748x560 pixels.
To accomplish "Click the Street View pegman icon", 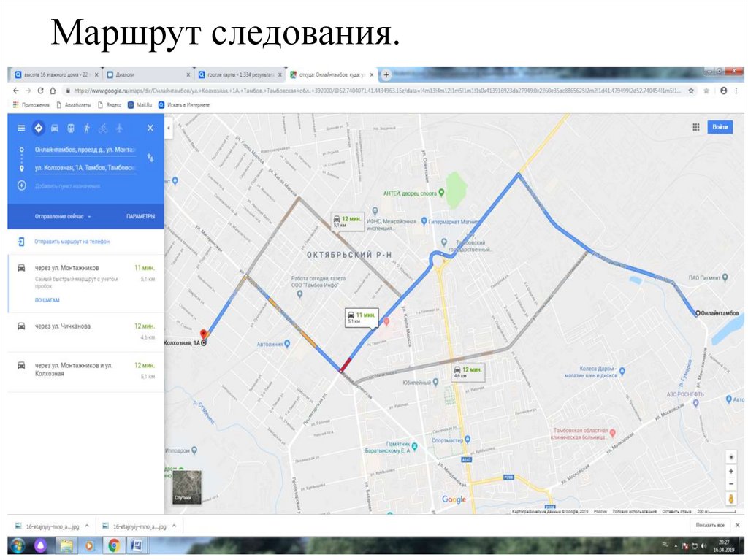I will click(x=730, y=499).
